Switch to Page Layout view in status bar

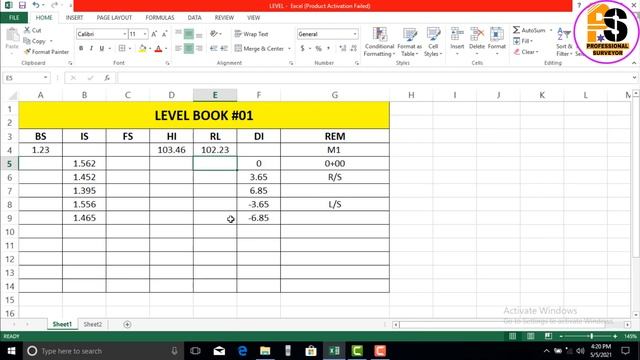click(x=530, y=336)
